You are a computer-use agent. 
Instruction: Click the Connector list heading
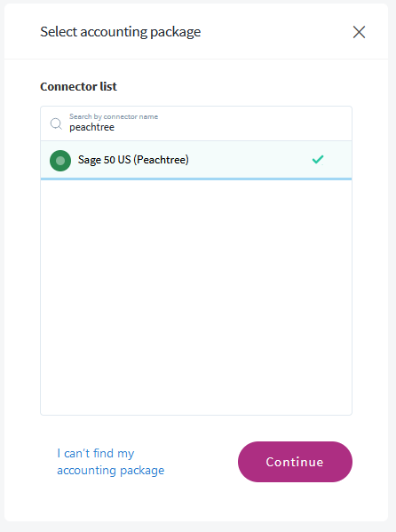click(x=78, y=86)
